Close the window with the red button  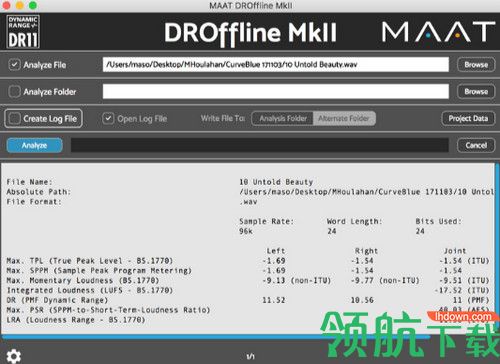click(6, 5)
